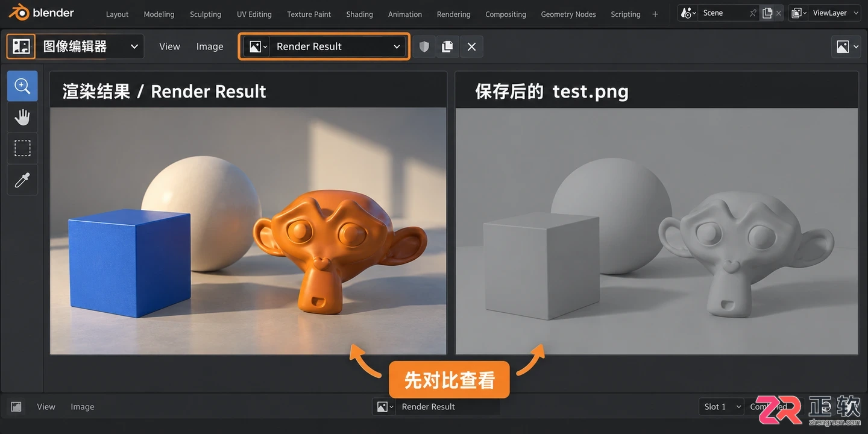The image size is (868, 434).
Task: Switch to the Texture Paint tab
Action: [309, 14]
